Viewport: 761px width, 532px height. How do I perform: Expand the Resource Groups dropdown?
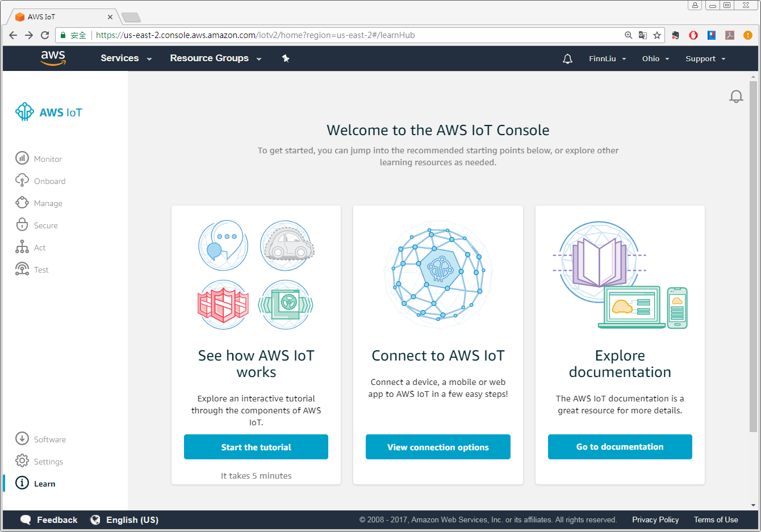(216, 58)
